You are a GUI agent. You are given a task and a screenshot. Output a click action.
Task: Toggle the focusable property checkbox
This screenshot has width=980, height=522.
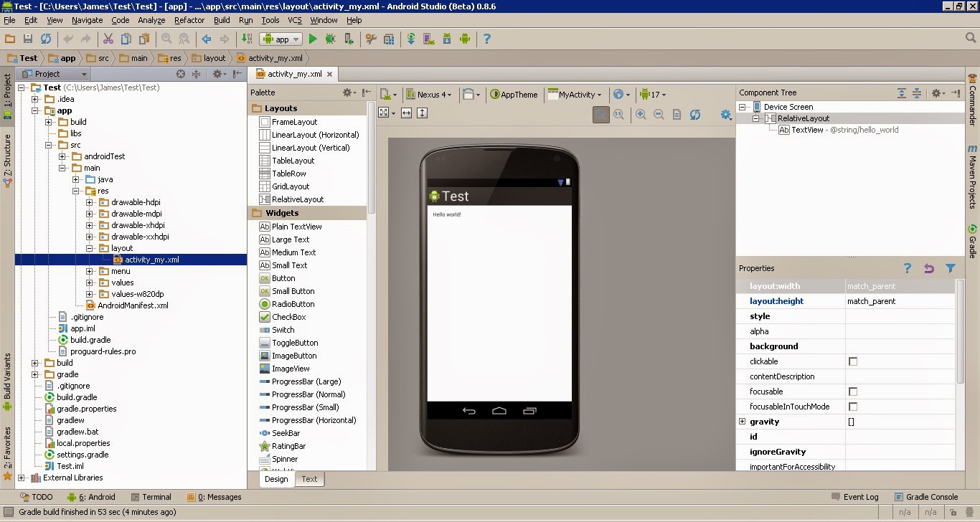click(853, 391)
